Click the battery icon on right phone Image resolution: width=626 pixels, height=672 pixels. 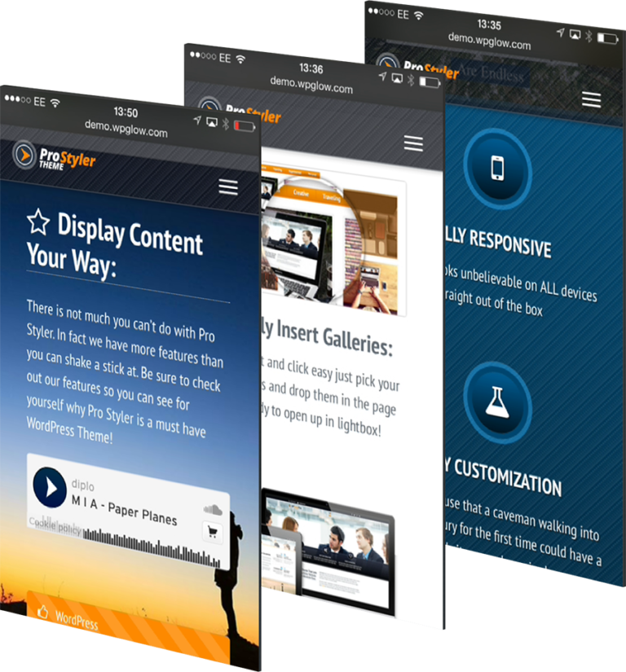click(x=608, y=38)
